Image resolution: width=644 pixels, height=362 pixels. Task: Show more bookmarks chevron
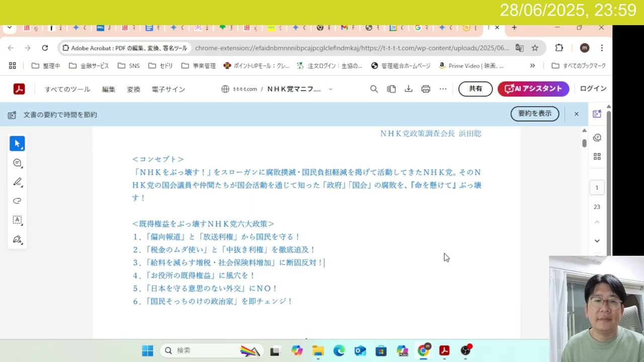coord(532,66)
